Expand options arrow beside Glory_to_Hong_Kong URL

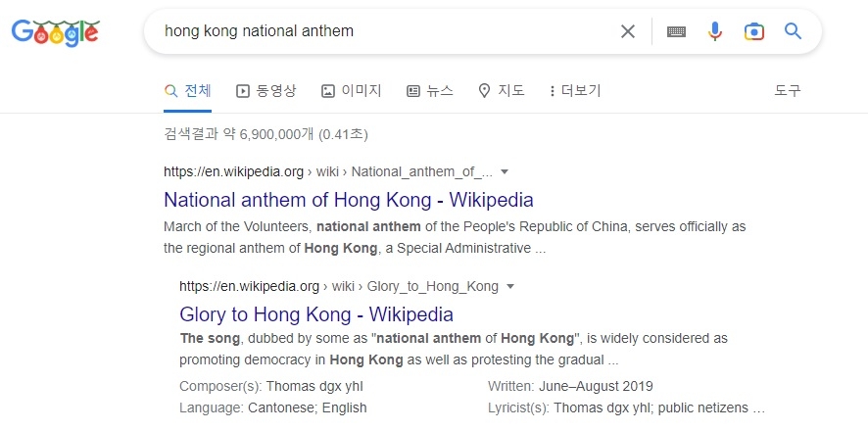point(510,286)
